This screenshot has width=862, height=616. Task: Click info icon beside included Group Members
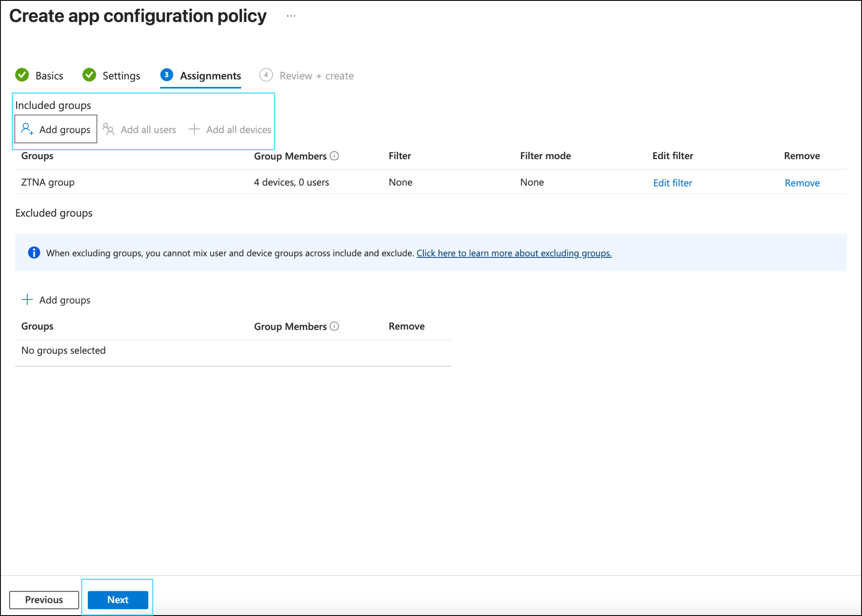pos(334,156)
